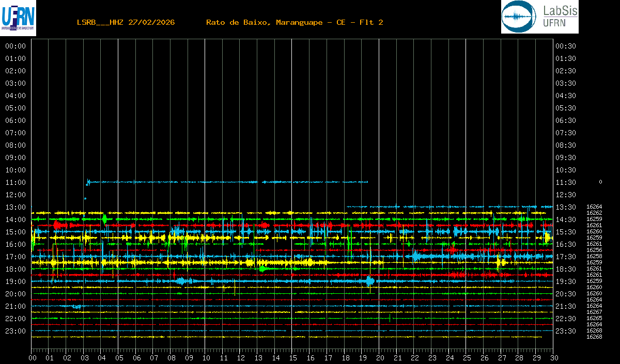
Task: Select the 17:30 label on right axis
Action: 566,257
